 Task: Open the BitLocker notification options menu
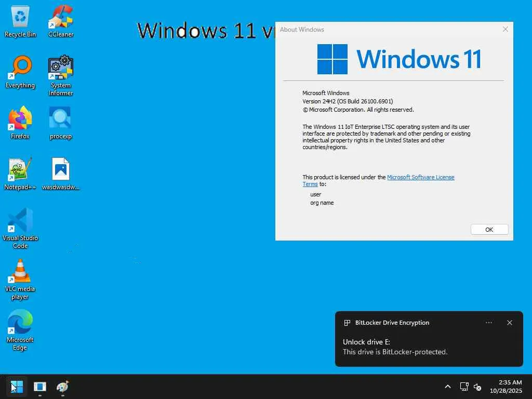tap(488, 323)
